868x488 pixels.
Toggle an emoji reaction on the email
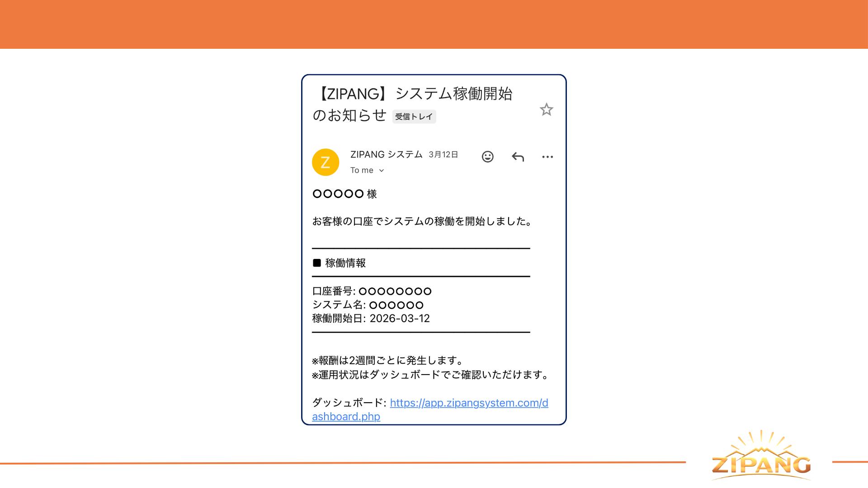[x=487, y=157]
